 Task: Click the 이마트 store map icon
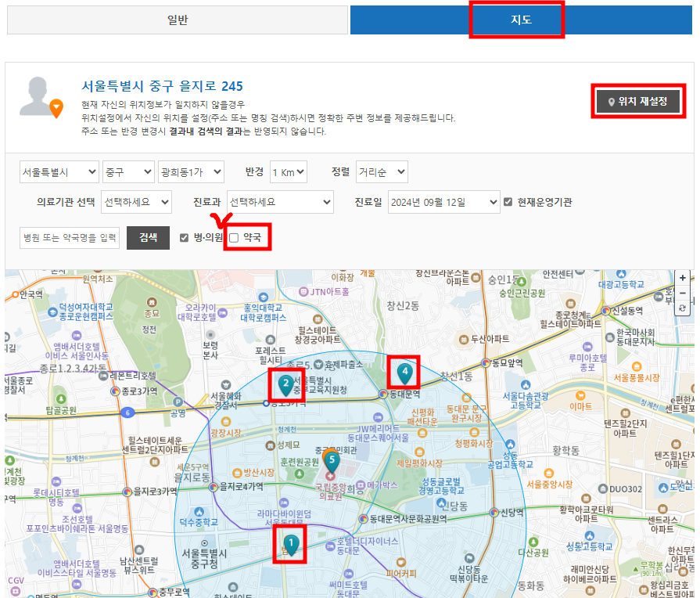point(580,395)
